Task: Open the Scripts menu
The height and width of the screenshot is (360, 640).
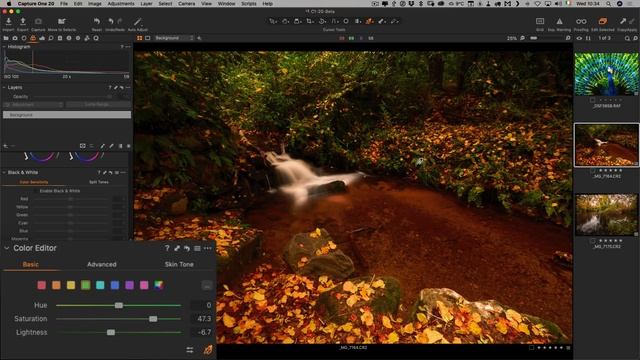Action: click(x=249, y=3)
